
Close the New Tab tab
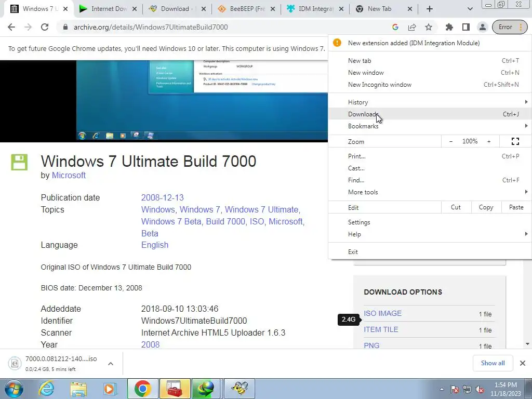click(x=410, y=9)
